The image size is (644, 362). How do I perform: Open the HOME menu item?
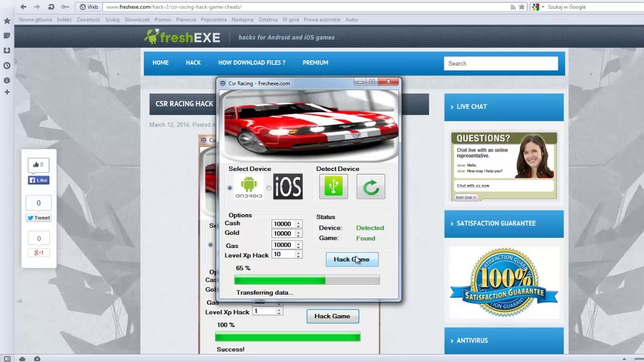pyautogui.click(x=160, y=63)
